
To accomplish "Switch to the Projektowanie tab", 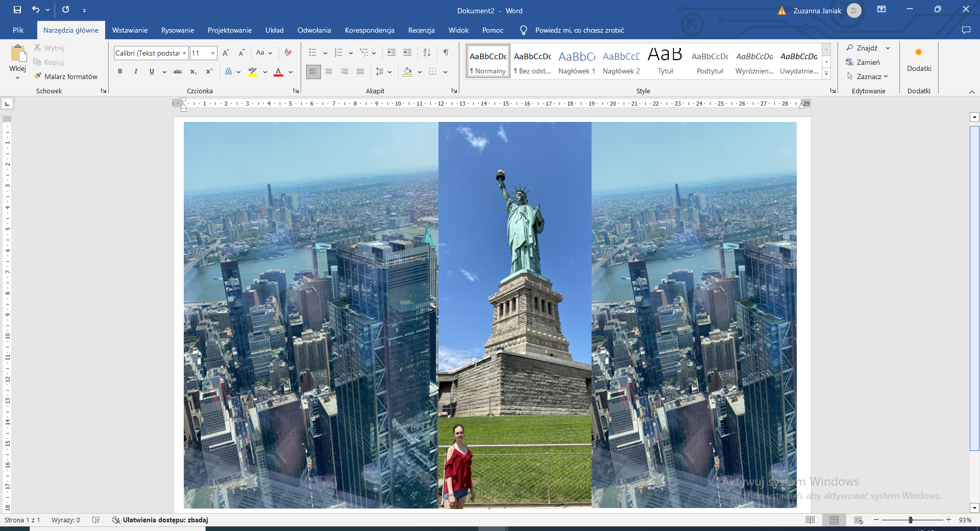I will (230, 30).
